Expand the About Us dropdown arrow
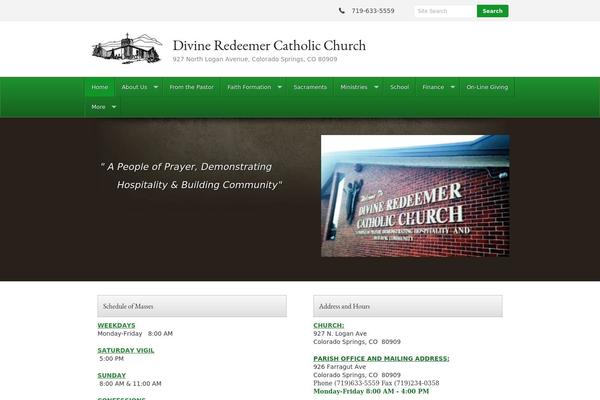600x400 pixels. coord(156,87)
